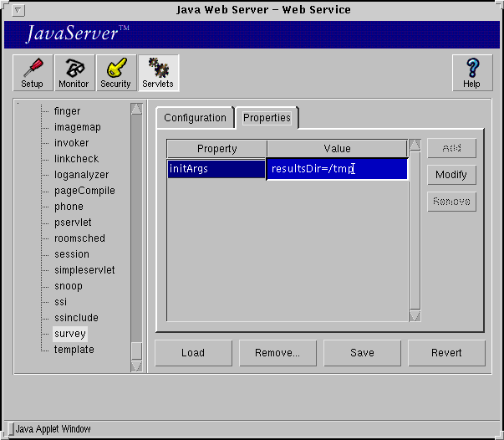Select the simpleservlet entry
The height and width of the screenshot is (440, 504).
84,270
